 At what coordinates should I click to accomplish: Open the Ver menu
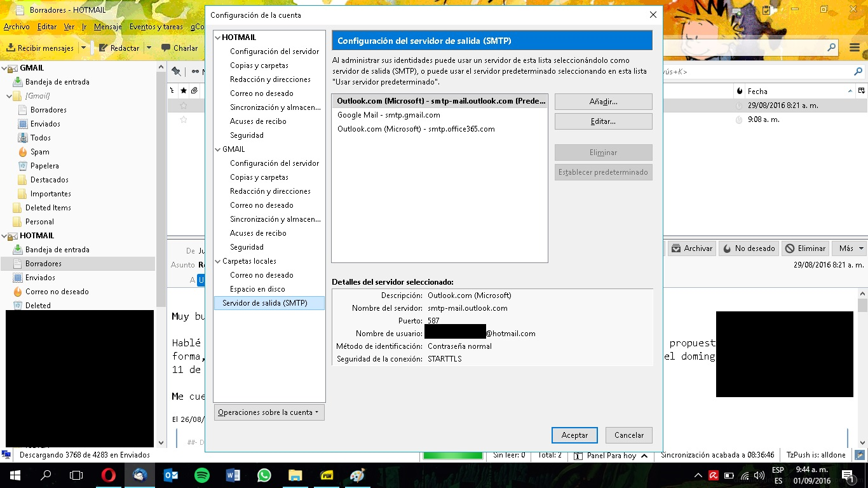pos(69,27)
